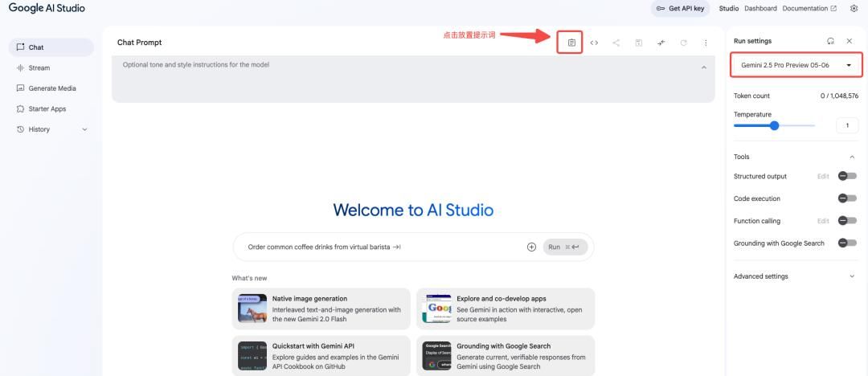
Task: Expand the History section chevron
Action: click(84, 129)
